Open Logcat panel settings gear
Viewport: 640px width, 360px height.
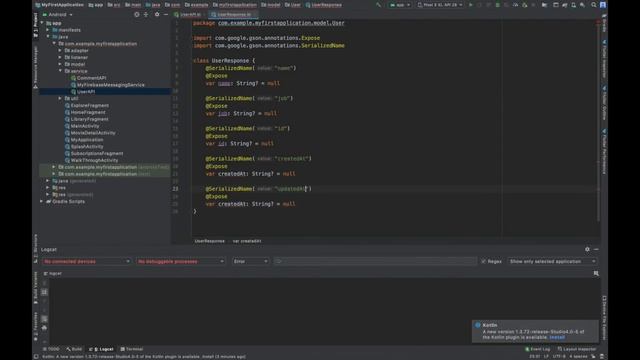[587, 249]
